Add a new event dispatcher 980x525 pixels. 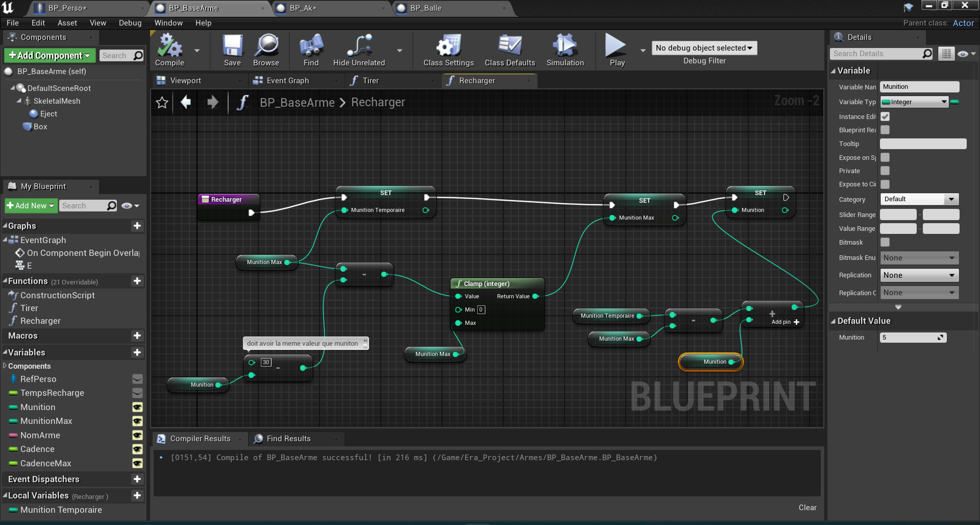pos(137,479)
